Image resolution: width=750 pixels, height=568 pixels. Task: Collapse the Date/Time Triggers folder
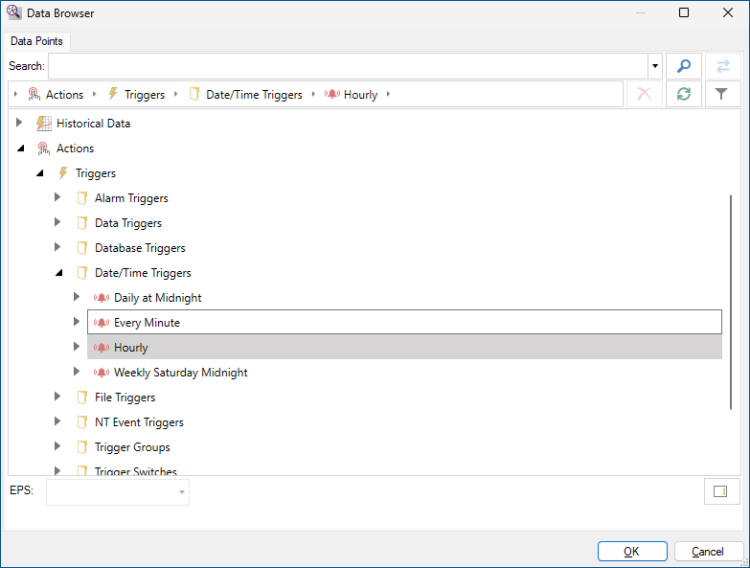(59, 273)
